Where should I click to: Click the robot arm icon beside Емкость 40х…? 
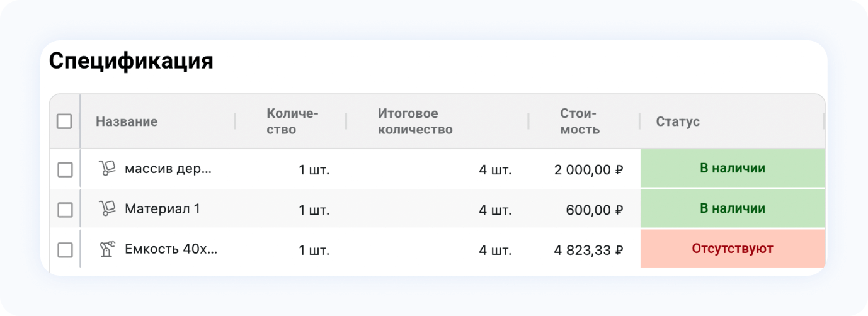(x=108, y=249)
